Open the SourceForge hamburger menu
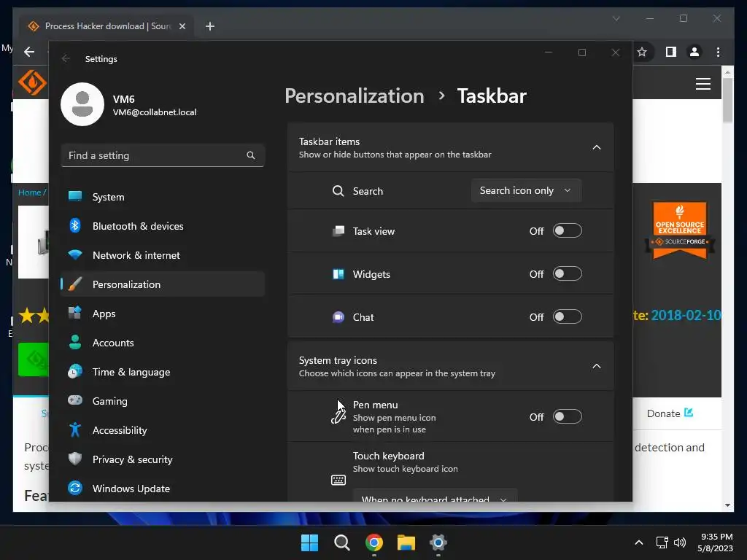 click(703, 84)
